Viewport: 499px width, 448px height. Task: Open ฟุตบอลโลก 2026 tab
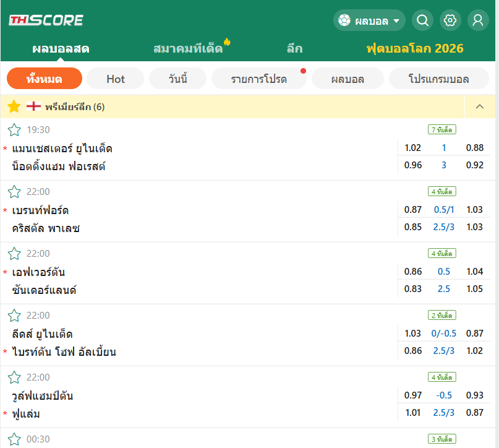(415, 49)
